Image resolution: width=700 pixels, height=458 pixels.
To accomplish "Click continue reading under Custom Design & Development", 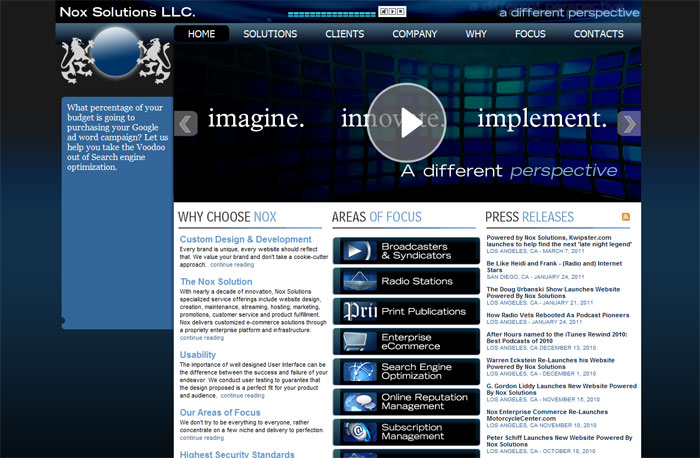I will point(232,265).
